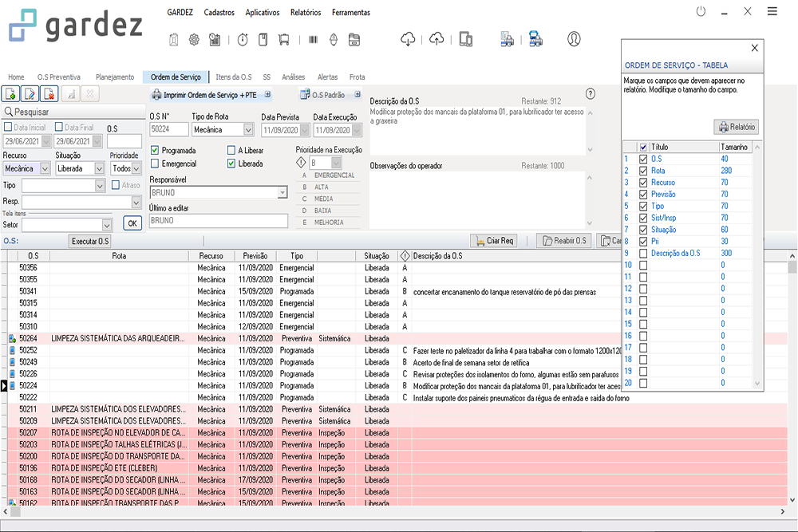This screenshot has width=798, height=532.
Task: Open the user profile icon
Action: point(574,39)
